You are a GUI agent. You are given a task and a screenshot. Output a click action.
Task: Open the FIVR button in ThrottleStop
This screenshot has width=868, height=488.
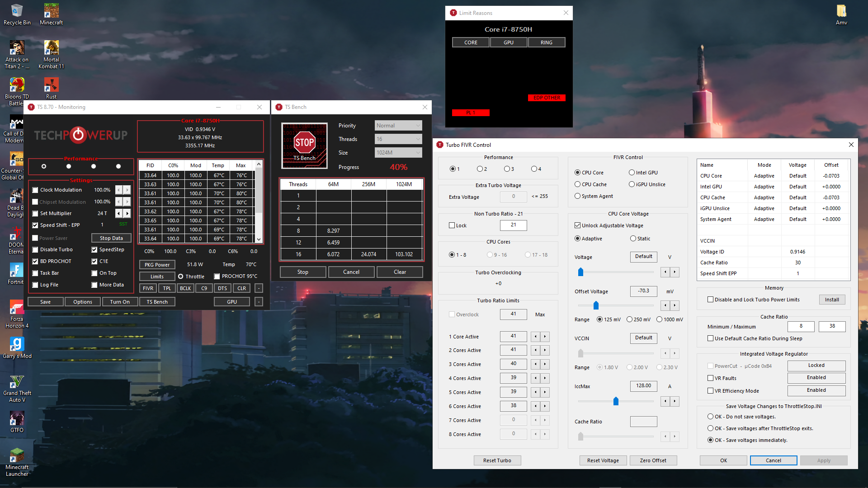(148, 288)
